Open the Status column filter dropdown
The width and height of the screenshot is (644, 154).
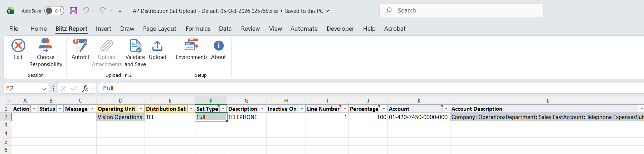pos(60,109)
